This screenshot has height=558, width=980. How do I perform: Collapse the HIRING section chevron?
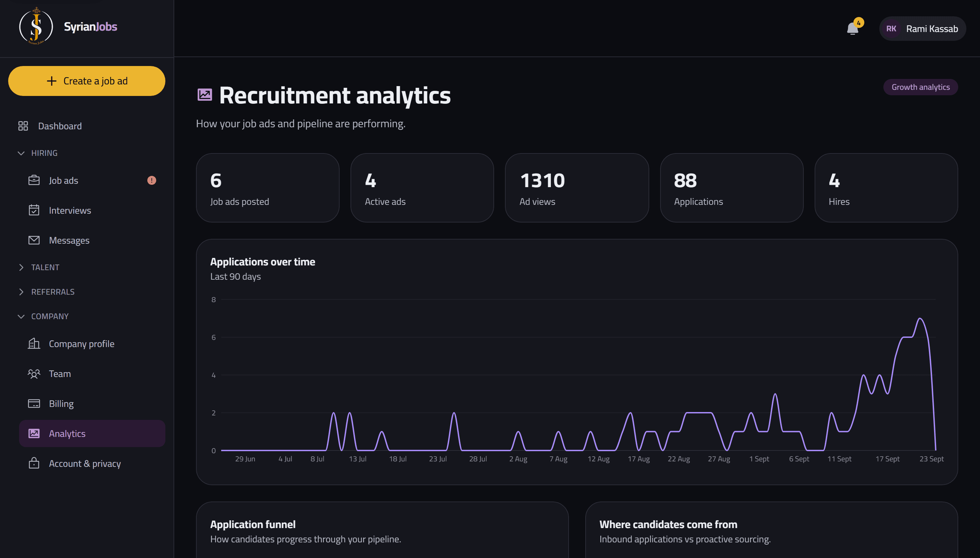point(21,153)
